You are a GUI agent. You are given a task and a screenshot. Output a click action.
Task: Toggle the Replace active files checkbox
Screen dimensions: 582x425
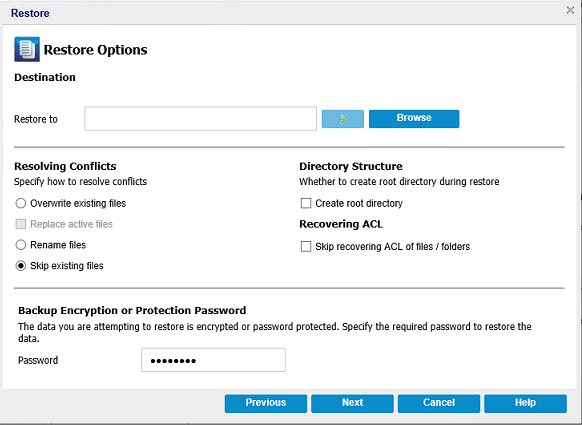pos(21,224)
